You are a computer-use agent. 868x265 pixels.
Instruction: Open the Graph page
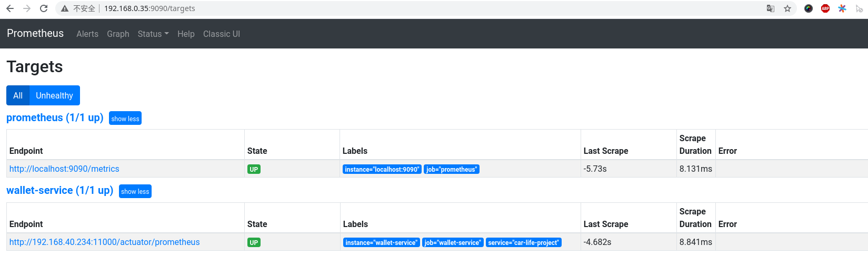118,34
